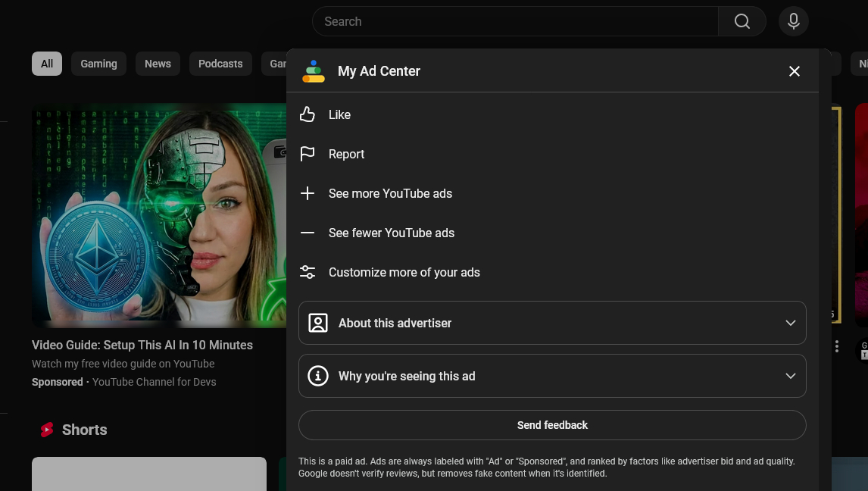Select the All filter chip
Screen dimensions: 868x491
click(x=47, y=64)
